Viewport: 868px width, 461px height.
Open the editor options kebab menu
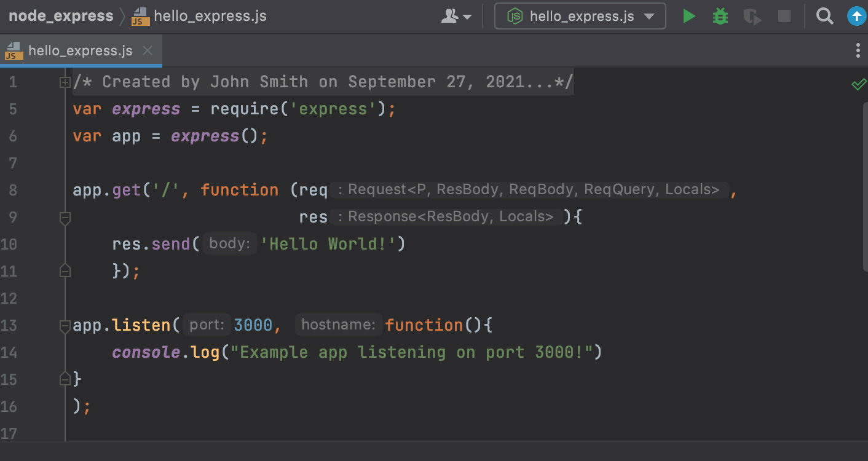tap(858, 50)
